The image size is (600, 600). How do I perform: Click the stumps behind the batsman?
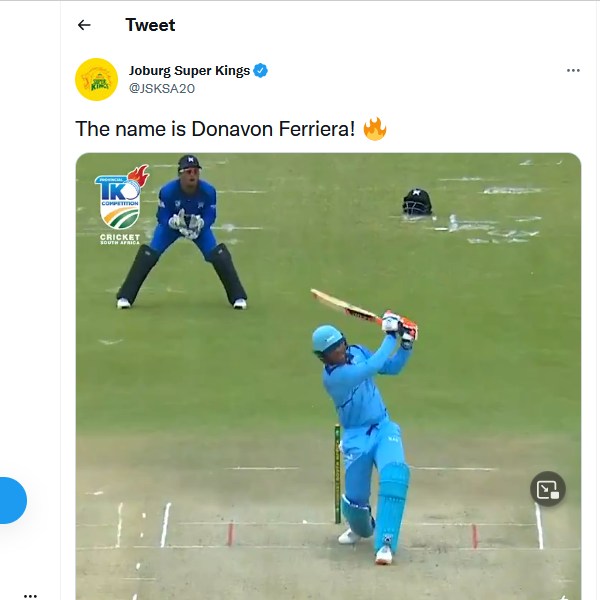coord(338,475)
